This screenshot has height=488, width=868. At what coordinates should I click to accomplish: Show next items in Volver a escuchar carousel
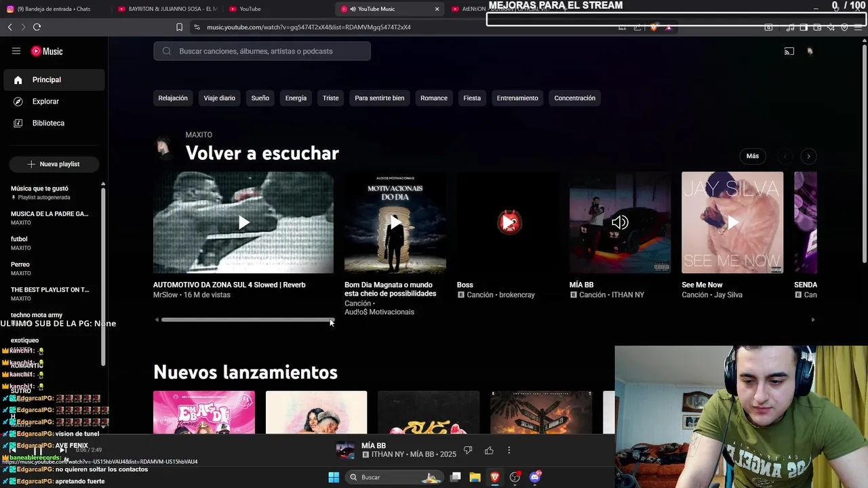(808, 156)
